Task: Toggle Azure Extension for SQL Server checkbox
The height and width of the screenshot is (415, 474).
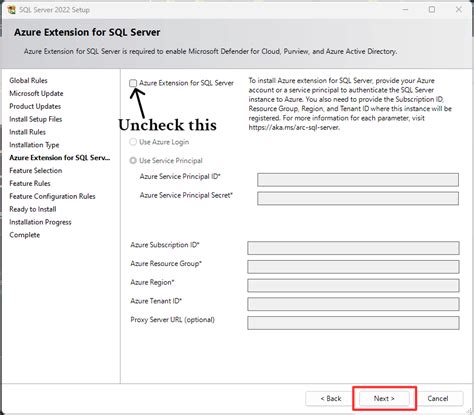Action: click(133, 83)
